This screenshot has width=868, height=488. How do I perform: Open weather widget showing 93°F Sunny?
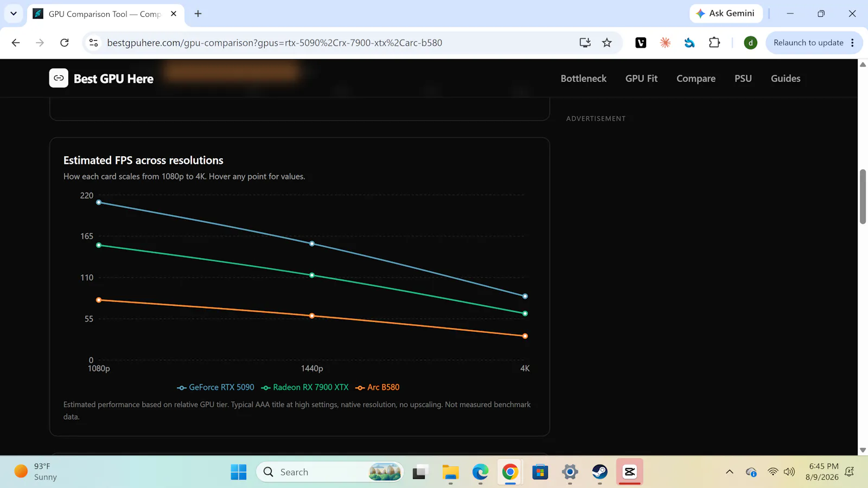(x=36, y=472)
